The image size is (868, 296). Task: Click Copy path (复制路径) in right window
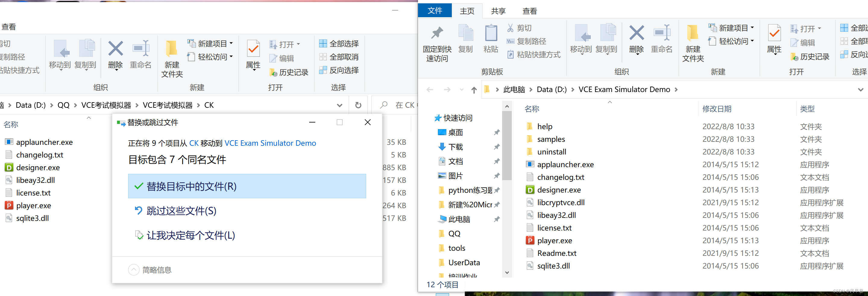click(x=526, y=41)
